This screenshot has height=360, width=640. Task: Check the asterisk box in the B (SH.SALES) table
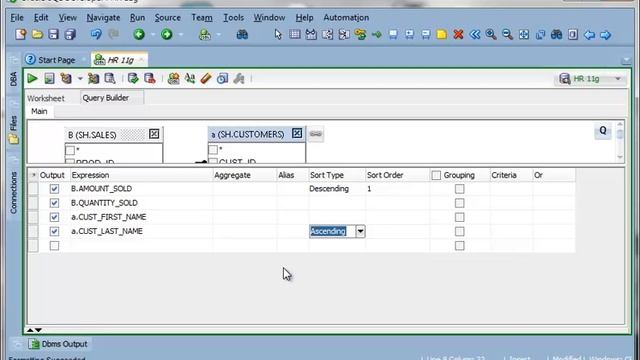[x=70, y=150]
